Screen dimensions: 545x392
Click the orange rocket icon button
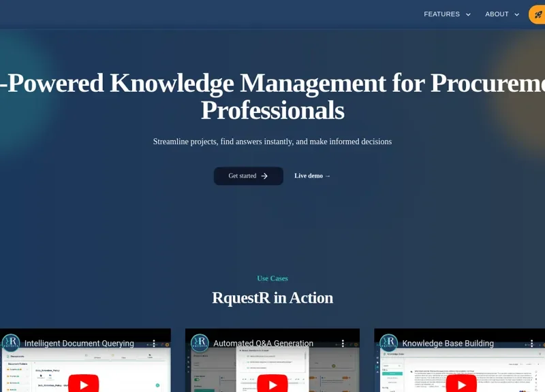[538, 14]
